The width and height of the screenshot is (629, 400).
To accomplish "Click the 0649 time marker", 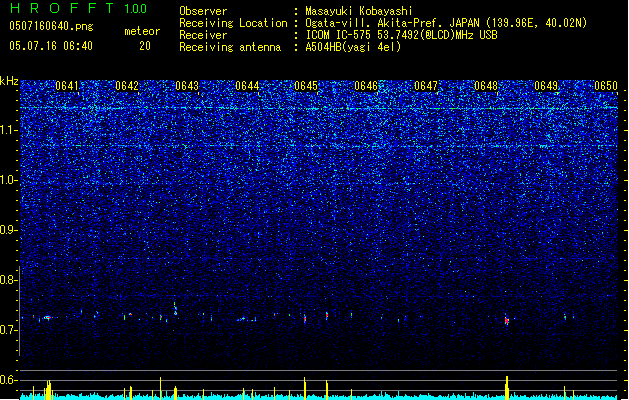I will coord(546,86).
